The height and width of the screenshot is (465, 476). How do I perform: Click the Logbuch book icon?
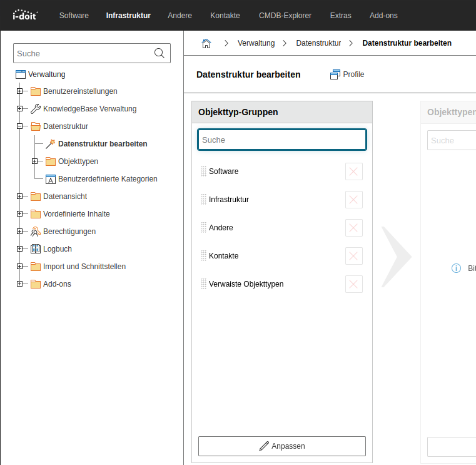point(35,249)
